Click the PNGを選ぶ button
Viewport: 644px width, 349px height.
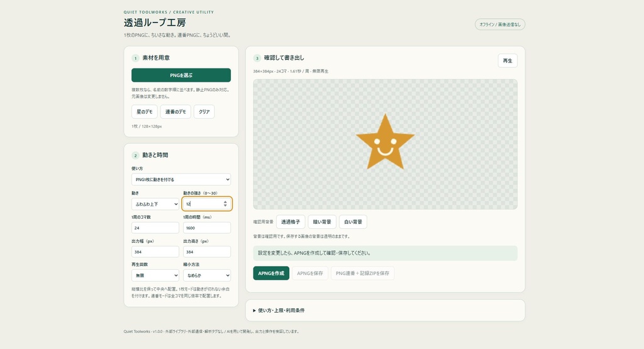(x=180, y=75)
